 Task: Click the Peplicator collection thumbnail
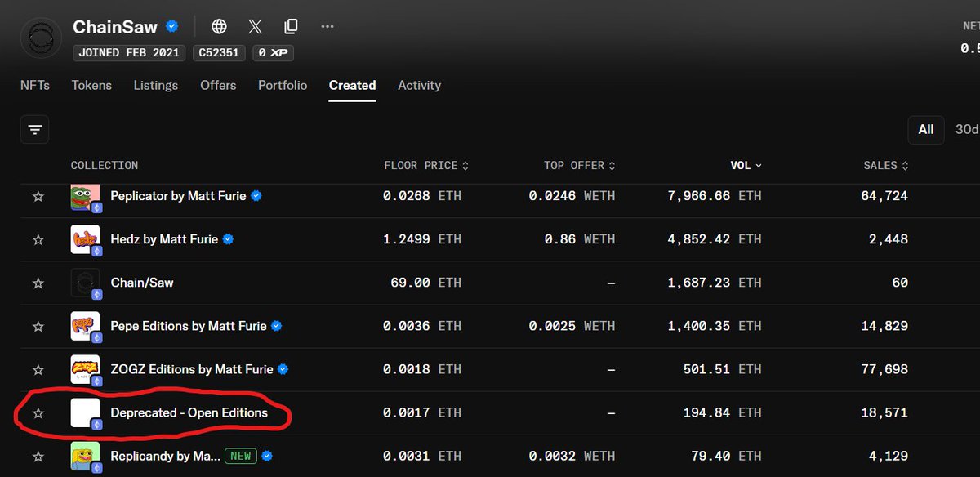point(85,196)
